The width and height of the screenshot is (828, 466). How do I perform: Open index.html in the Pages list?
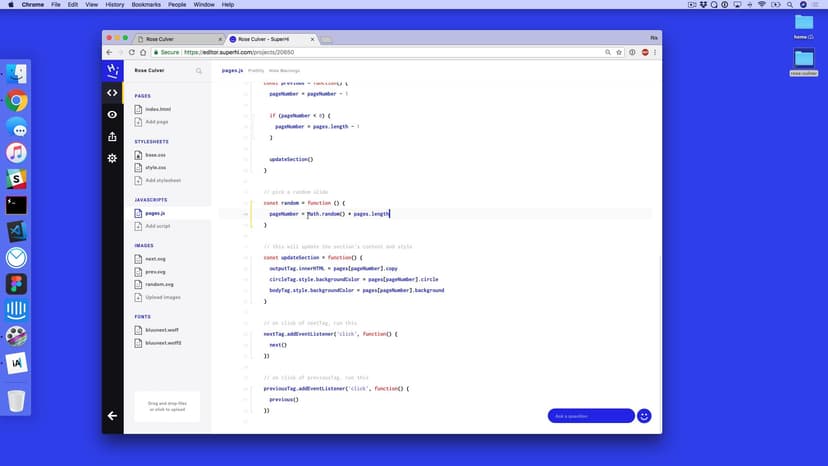coord(158,109)
